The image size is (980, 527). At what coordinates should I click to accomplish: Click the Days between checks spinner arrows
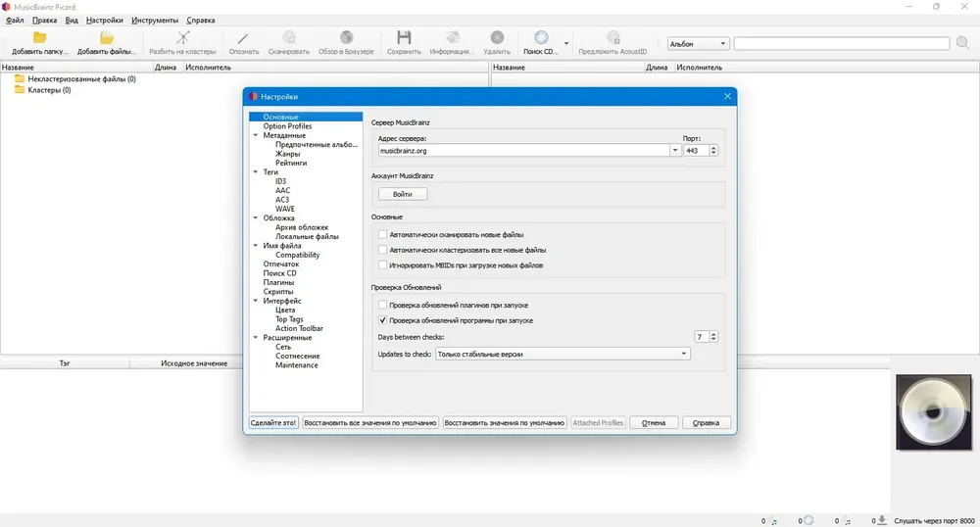coord(713,337)
